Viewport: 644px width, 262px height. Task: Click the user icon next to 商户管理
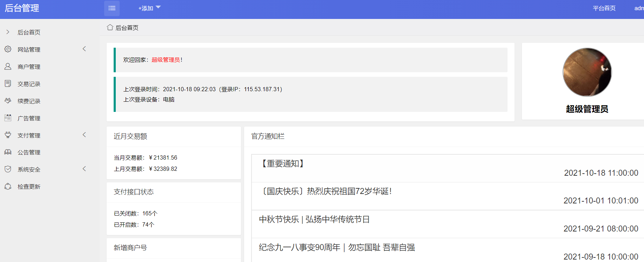pyautogui.click(x=8, y=66)
